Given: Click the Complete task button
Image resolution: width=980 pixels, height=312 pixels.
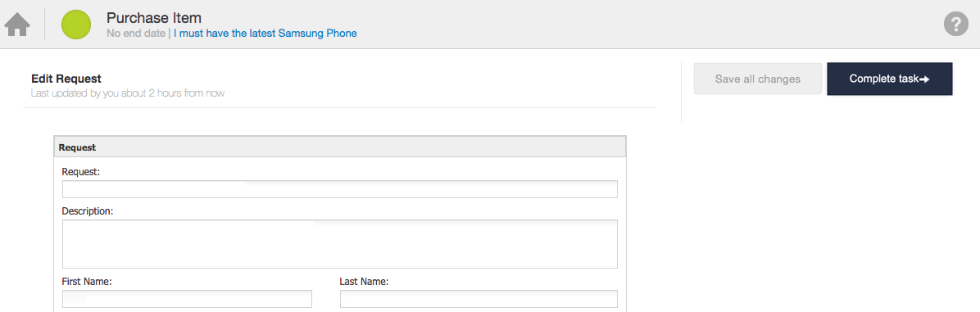Looking at the screenshot, I should pos(889,79).
